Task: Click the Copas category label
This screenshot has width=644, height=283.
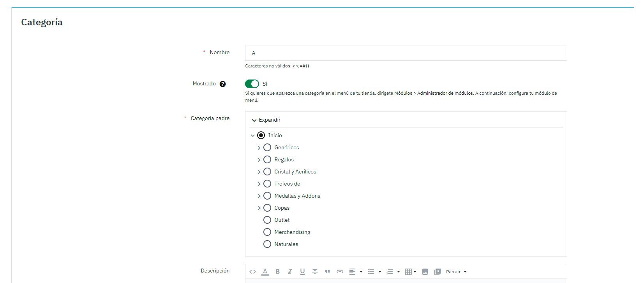Action: [x=282, y=208]
